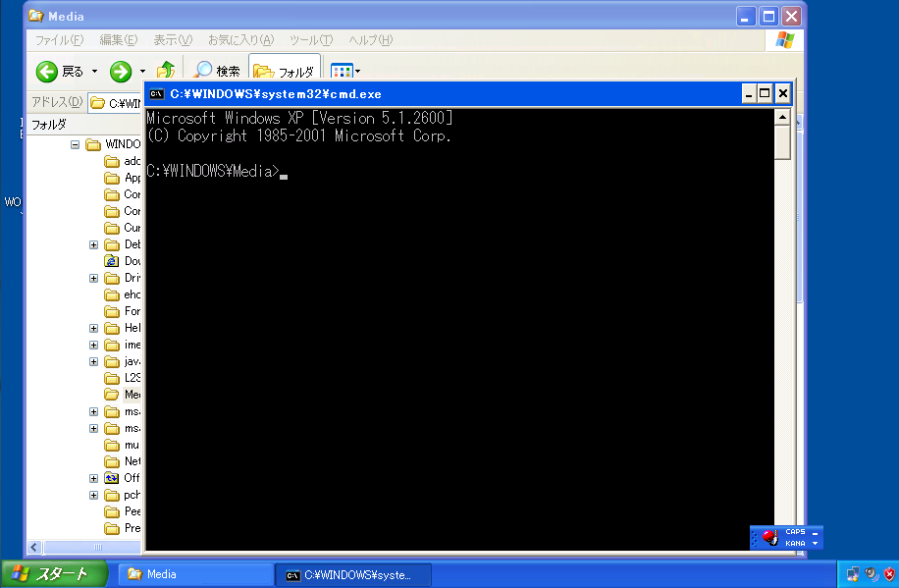Viewport: 899px width, 588px height.
Task: Expand the Hel folder node
Action: 93,328
